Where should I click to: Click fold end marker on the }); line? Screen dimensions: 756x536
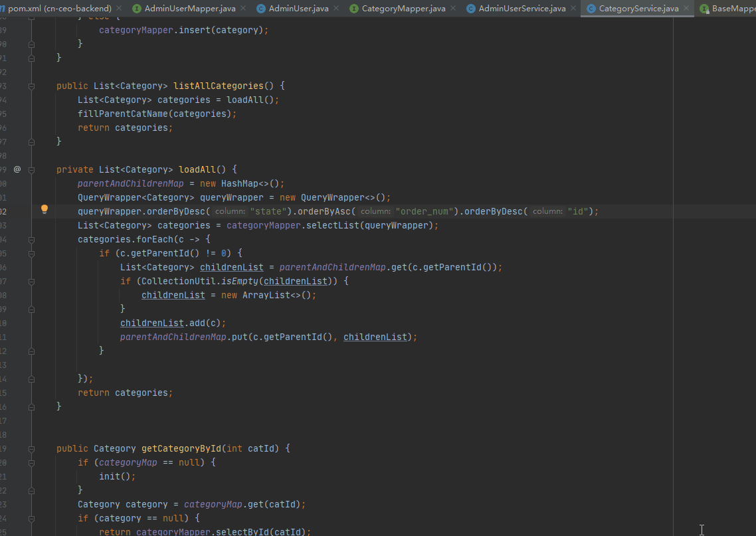coord(31,379)
